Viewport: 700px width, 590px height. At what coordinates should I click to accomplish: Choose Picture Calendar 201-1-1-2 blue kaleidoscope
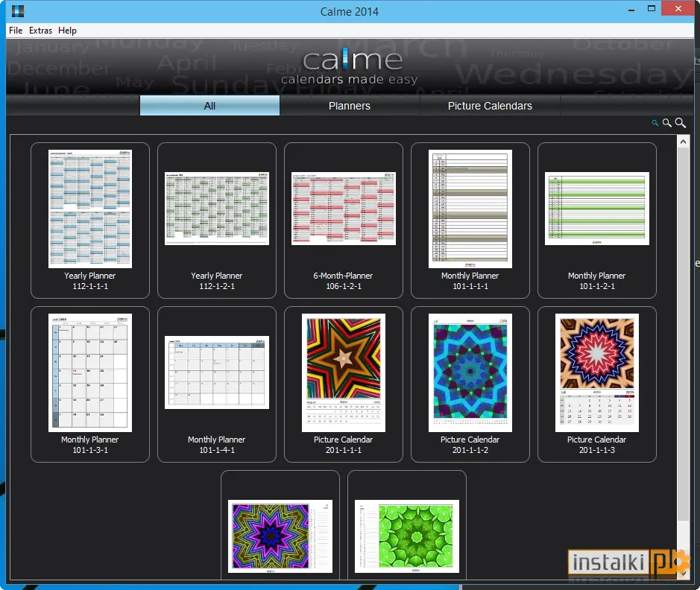470,384
